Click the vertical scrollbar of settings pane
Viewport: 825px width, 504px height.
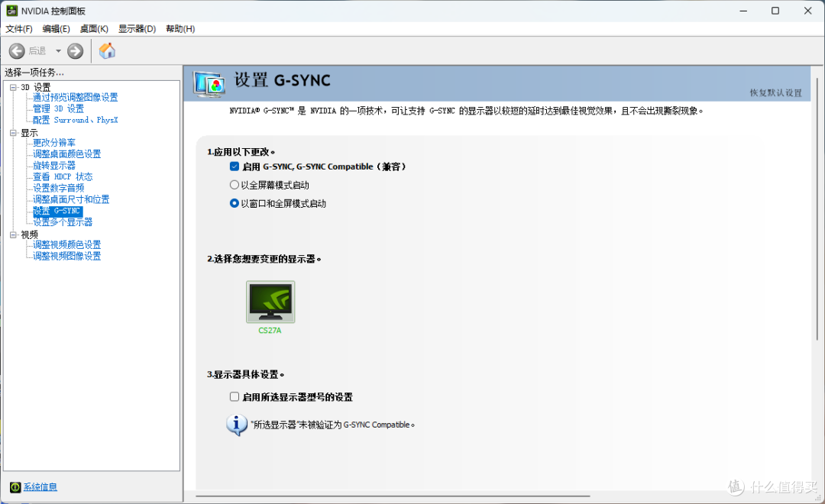817,209
